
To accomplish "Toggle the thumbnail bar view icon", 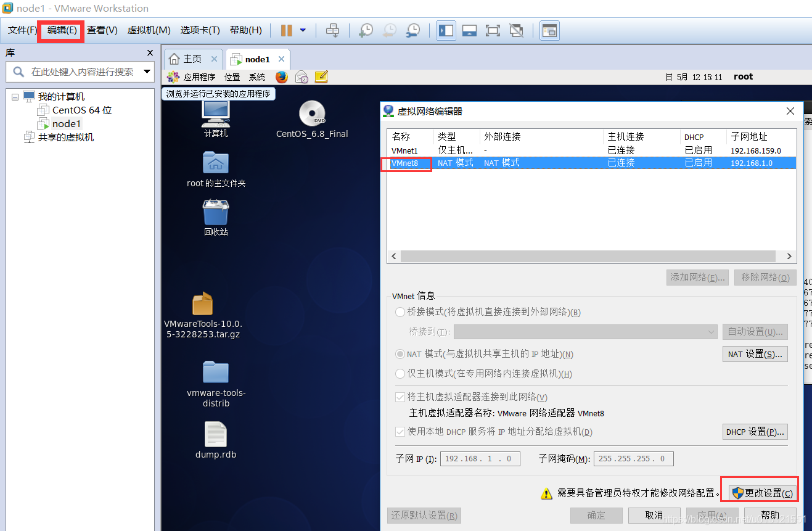I will point(469,30).
